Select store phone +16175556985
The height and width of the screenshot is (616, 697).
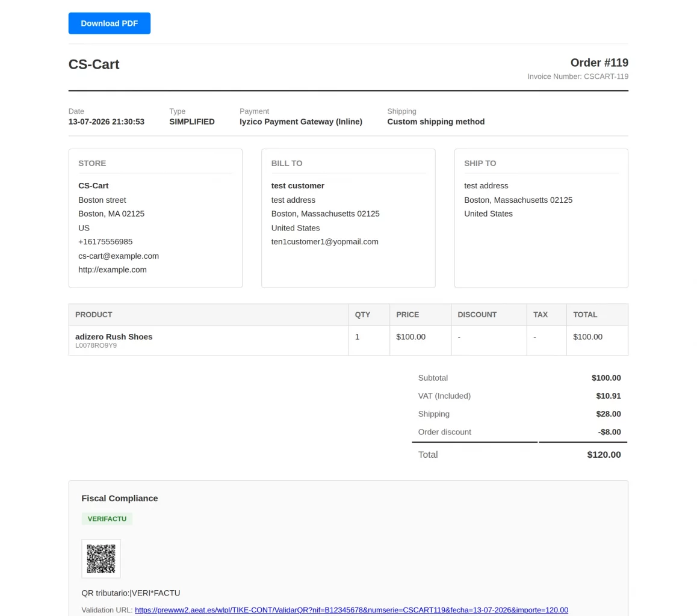pyautogui.click(x=105, y=242)
